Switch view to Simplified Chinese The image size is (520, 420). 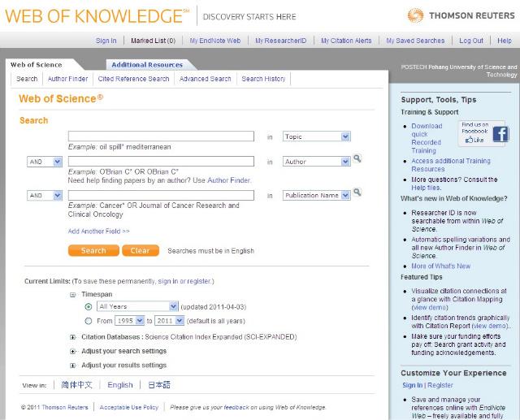pyautogui.click(x=76, y=385)
